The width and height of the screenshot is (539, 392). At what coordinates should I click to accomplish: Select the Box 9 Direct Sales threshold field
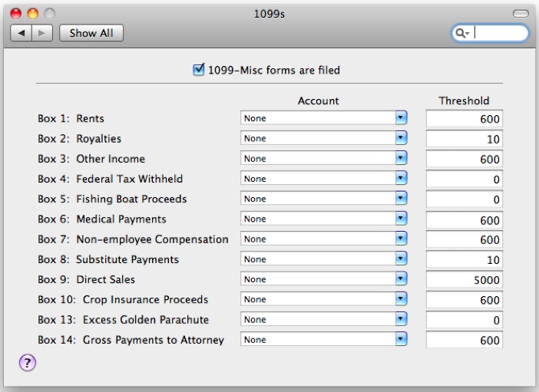coord(464,280)
